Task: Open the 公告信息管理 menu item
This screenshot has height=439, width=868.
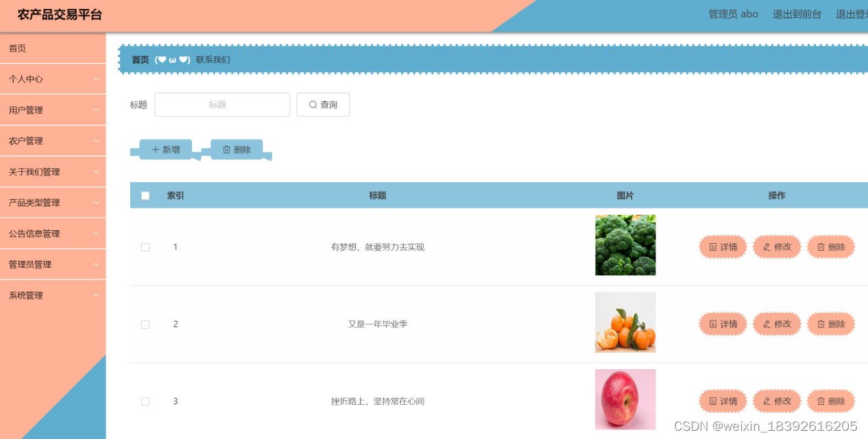Action: (53, 234)
